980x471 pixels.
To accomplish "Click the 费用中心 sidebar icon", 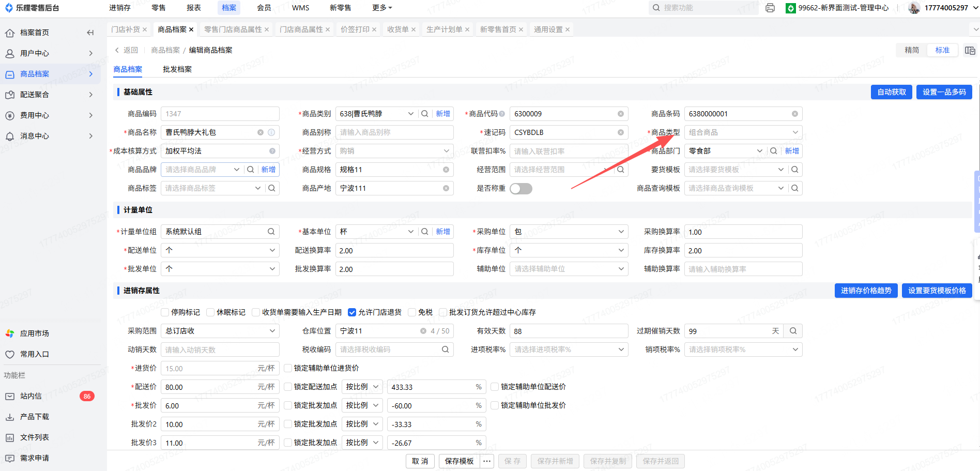I will [x=10, y=115].
